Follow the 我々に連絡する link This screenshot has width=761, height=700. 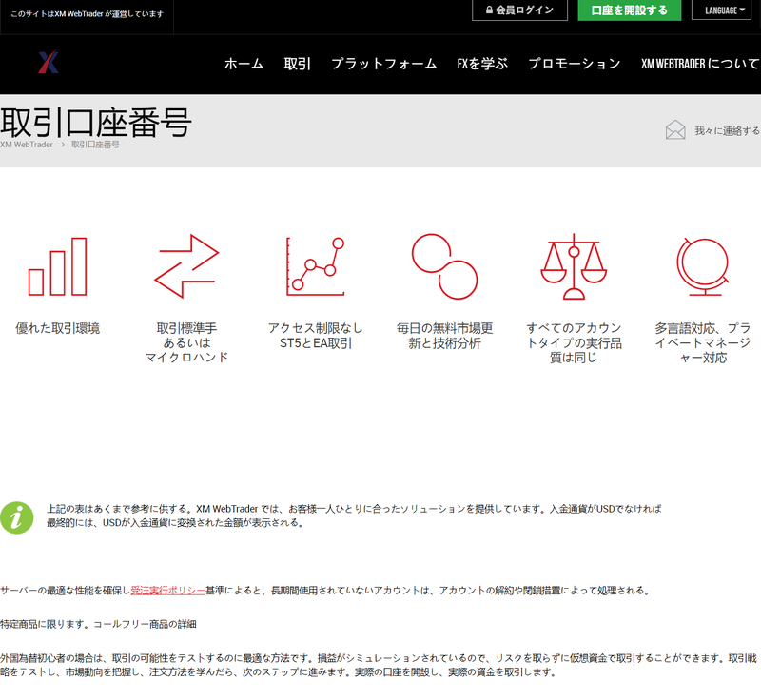[x=727, y=130]
